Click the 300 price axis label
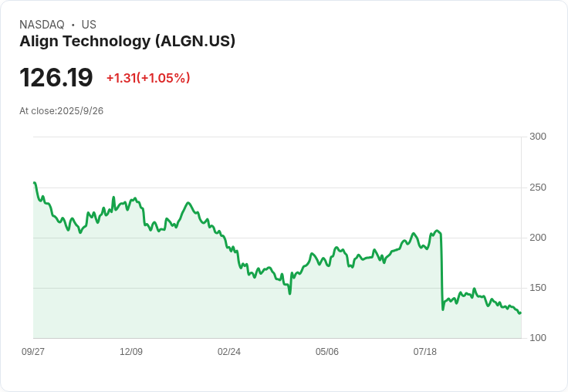Screen dimensions: 568x392 (538, 137)
